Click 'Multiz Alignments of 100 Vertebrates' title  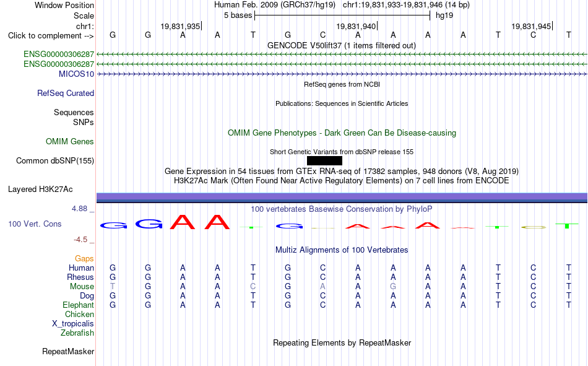342,250
